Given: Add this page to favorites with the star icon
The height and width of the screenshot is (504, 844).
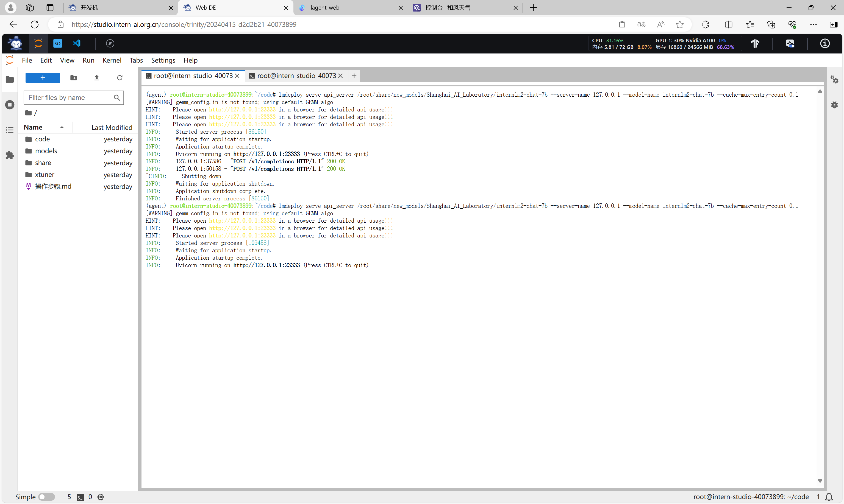Looking at the screenshot, I should coord(680,24).
